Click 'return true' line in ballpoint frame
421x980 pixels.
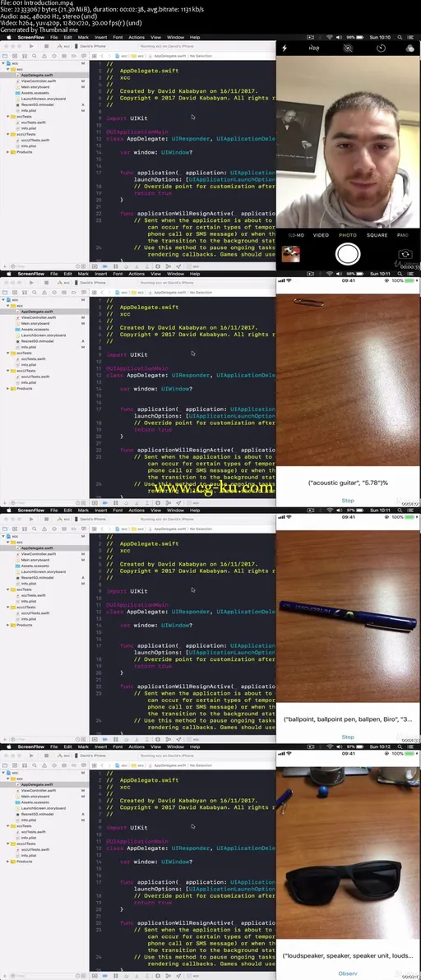pyautogui.click(x=153, y=666)
